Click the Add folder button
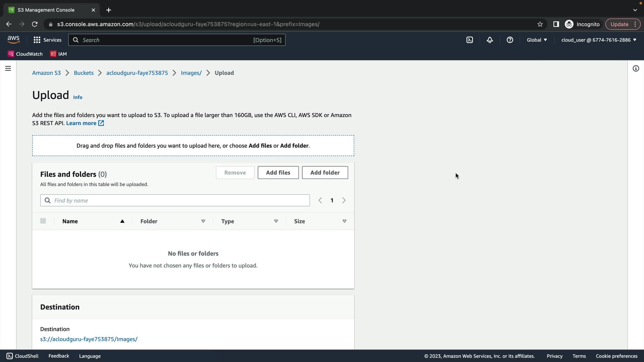This screenshot has height=362, width=644. tap(325, 173)
